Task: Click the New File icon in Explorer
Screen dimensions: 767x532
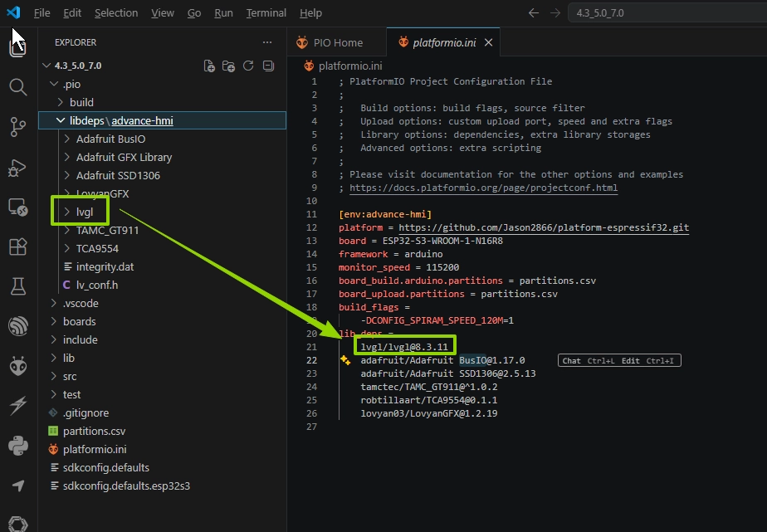Action: [x=209, y=66]
